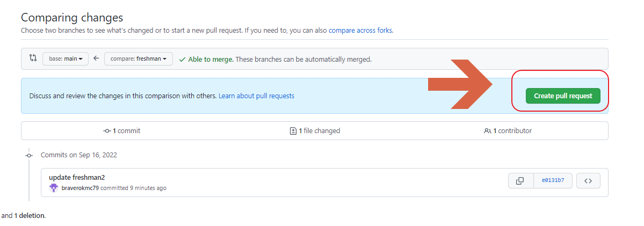Open the compare: freshman branch dropdown
The height and width of the screenshot is (226, 644).
[x=139, y=59]
